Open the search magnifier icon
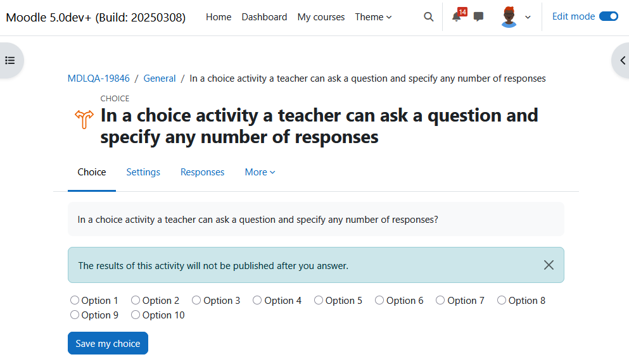The image size is (629, 364). coord(428,17)
